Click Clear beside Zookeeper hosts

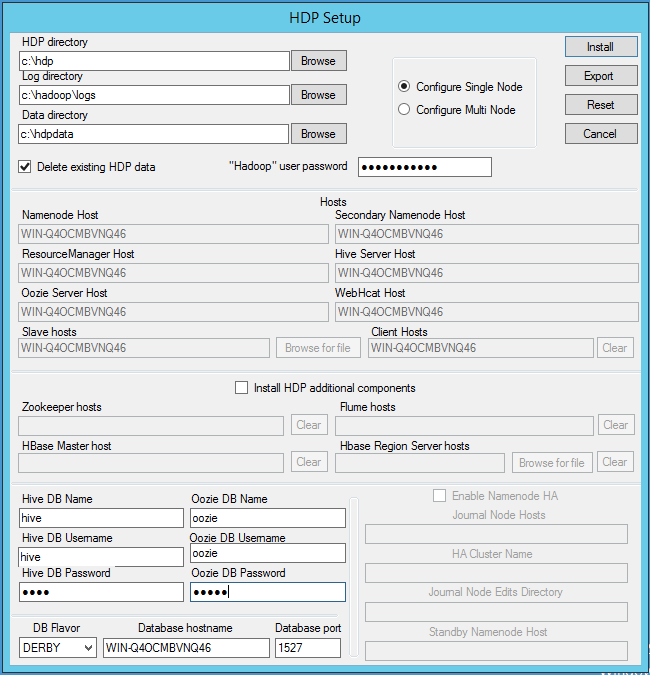309,425
